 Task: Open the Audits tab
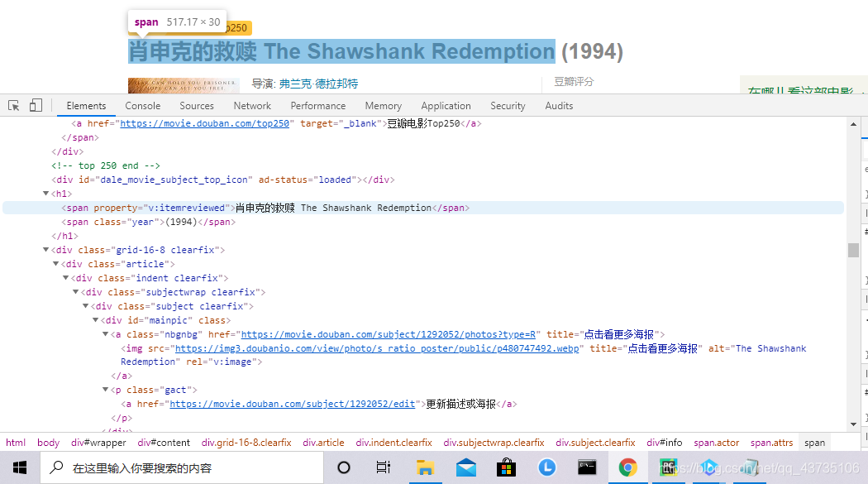coord(559,106)
